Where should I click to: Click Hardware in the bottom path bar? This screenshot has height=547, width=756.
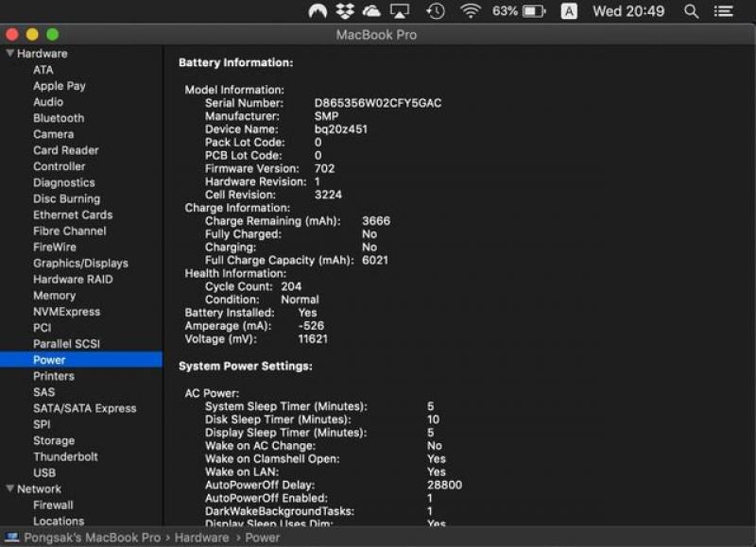201,538
